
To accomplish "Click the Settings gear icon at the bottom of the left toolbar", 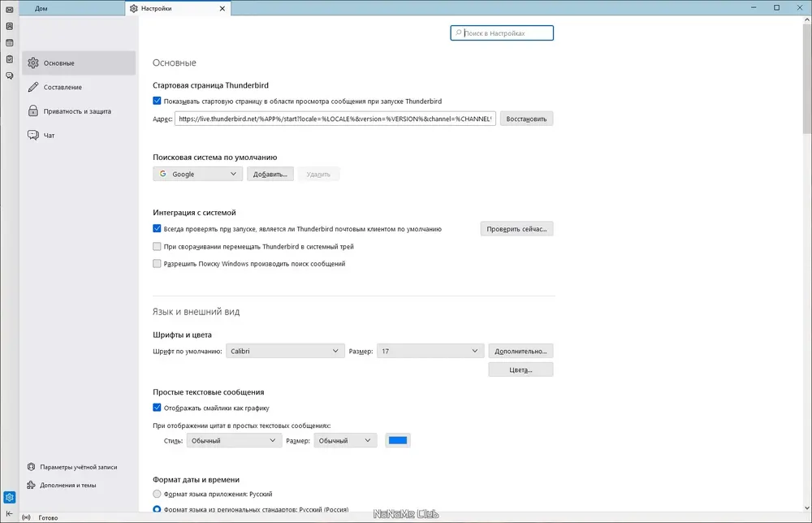I will 9,497.
